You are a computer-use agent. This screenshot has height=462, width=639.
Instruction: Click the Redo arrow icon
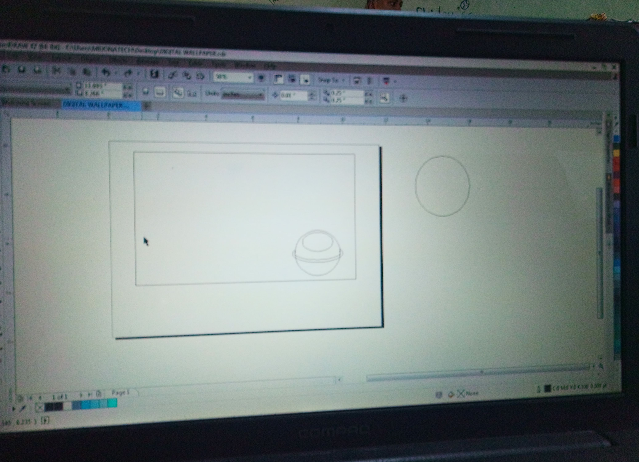[128, 73]
